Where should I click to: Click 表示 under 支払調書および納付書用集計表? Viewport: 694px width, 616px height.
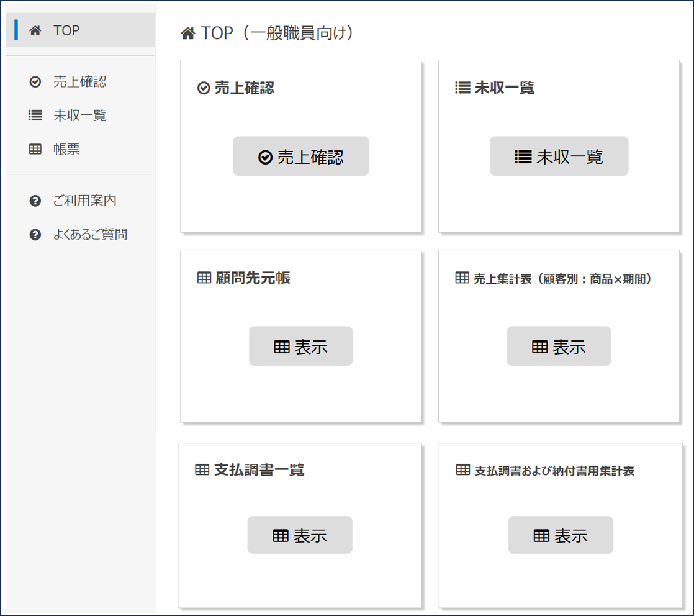point(561,535)
